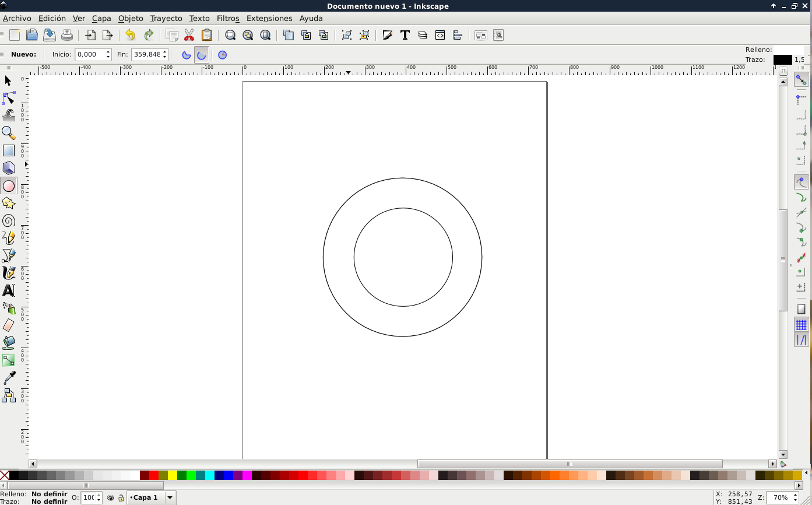
Task: Click the Print icon in the toolbar
Action: [x=67, y=35]
